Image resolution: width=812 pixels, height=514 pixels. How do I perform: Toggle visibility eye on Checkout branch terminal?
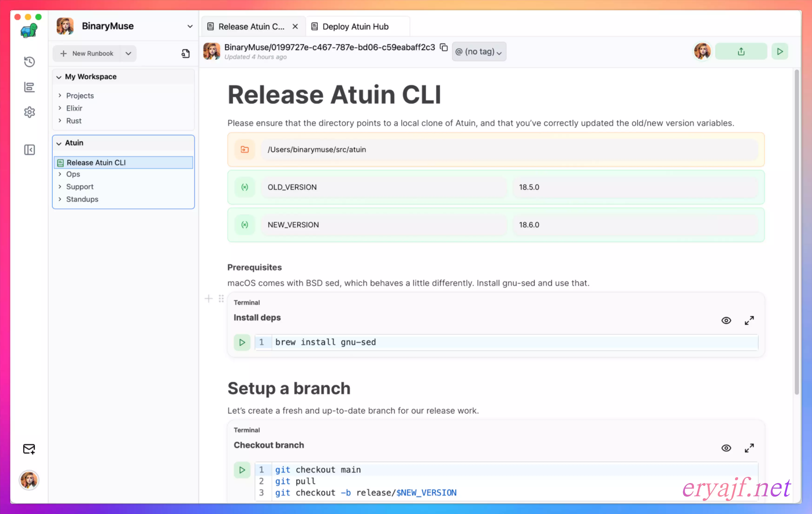pos(726,448)
